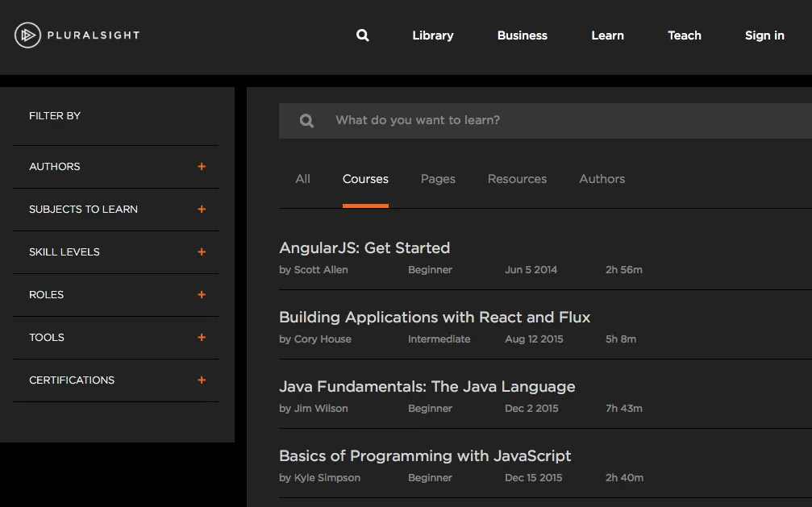Expand the CERTIFICATIONS filter section
Screen dimensions: 812x507
point(72,380)
